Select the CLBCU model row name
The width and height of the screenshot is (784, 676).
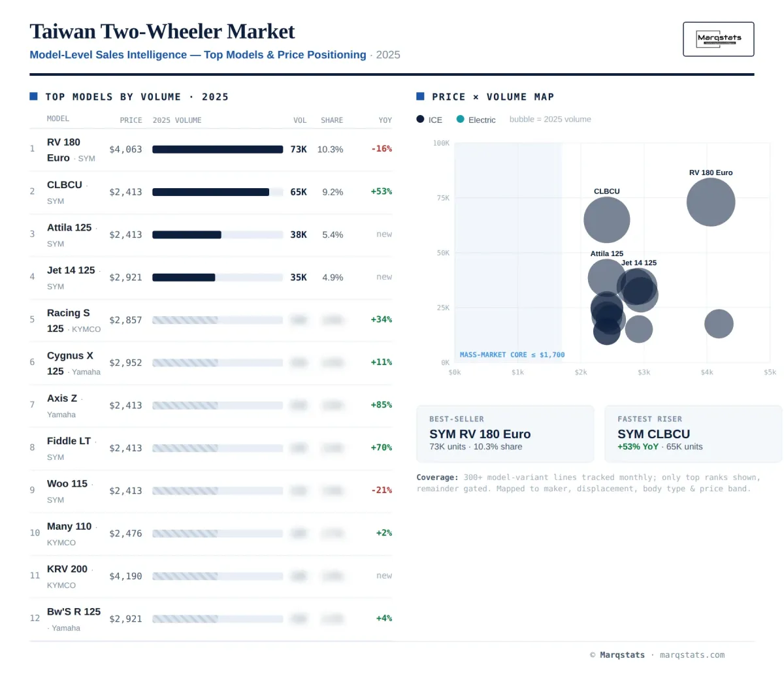65,185
